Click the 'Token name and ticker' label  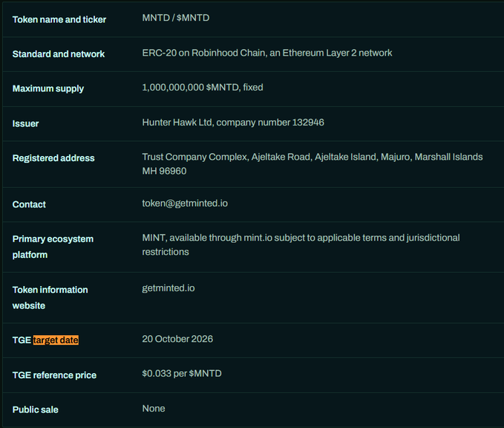[59, 19]
